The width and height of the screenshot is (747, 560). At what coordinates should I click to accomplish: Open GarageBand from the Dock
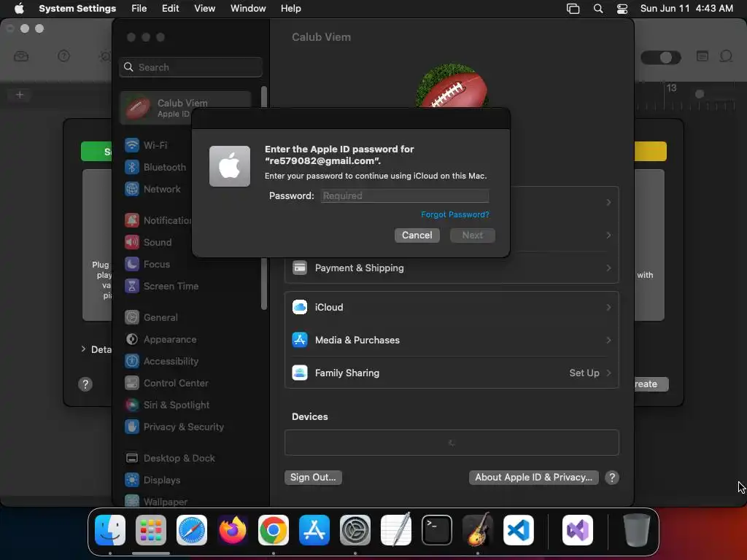[478, 530]
